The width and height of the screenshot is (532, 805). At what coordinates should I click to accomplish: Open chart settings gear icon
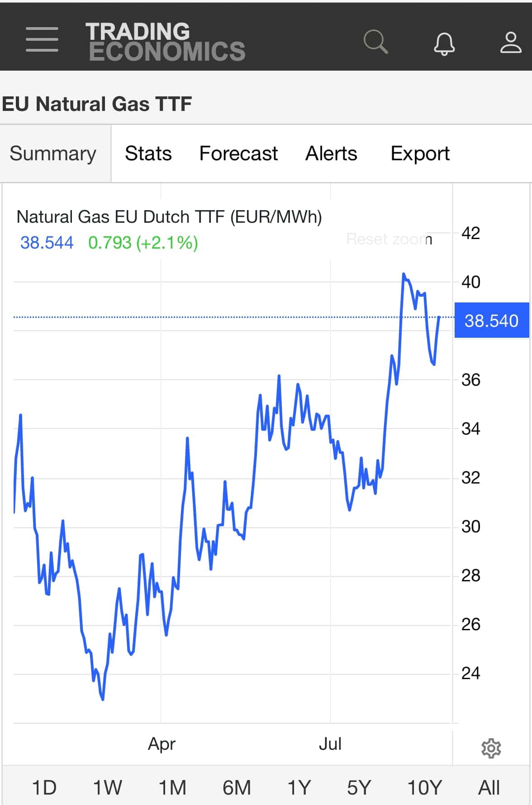(491, 748)
